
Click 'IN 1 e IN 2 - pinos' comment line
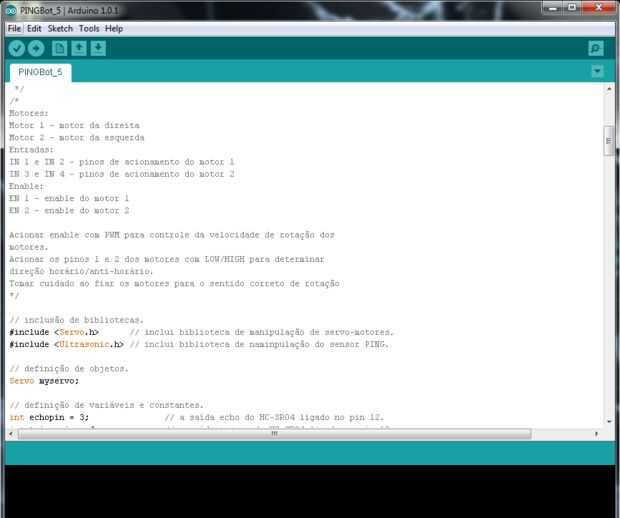pyautogui.click(x=122, y=162)
